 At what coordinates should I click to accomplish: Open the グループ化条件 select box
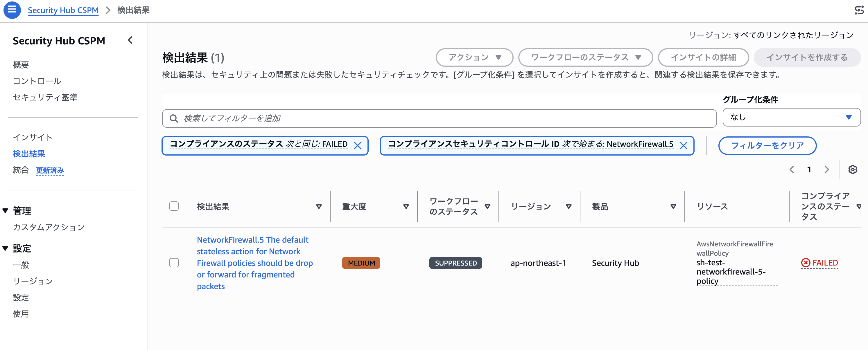coord(792,117)
